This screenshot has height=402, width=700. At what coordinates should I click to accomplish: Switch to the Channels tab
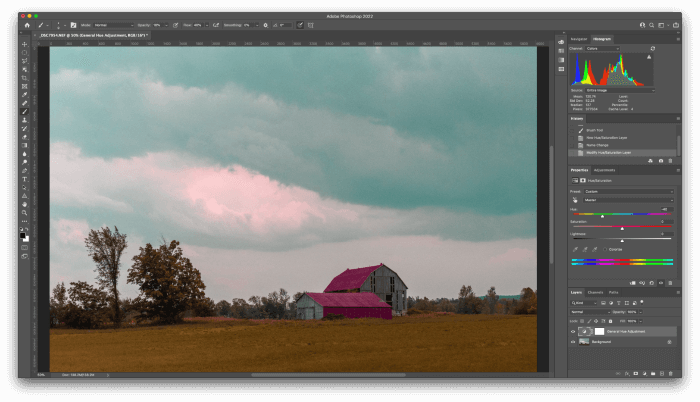595,292
